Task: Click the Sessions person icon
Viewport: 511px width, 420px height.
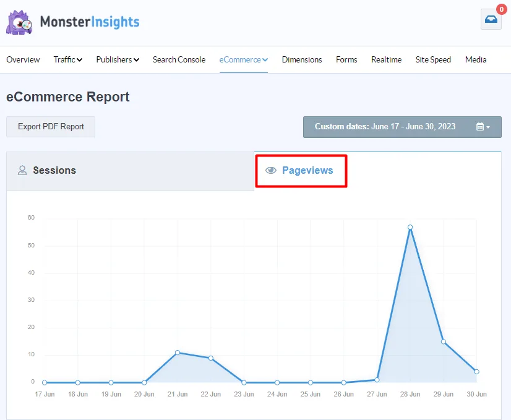Action: 22,171
